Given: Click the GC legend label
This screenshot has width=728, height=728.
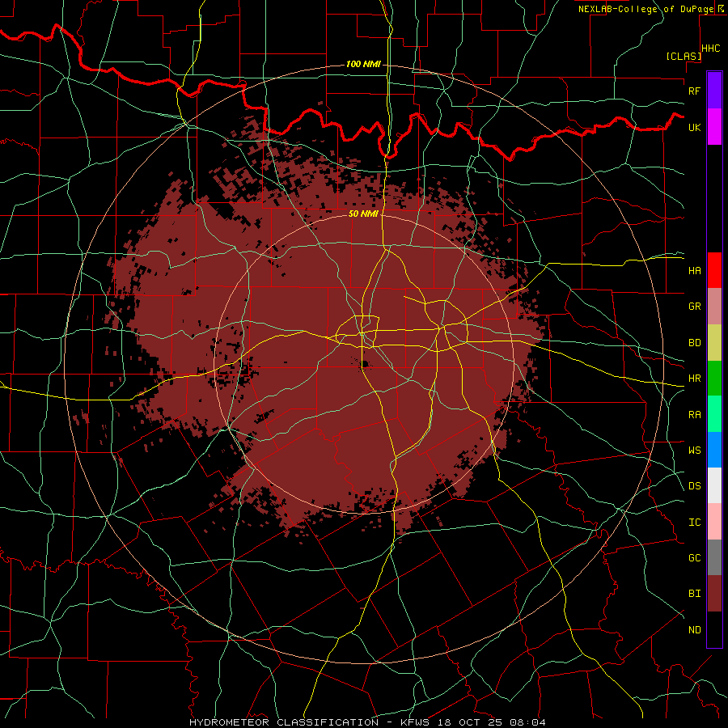Looking at the screenshot, I should [694, 558].
